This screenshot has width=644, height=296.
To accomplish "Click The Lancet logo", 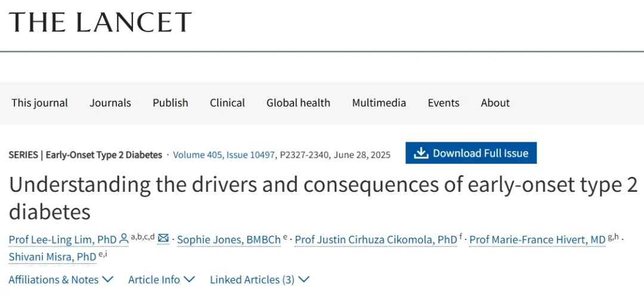I will (100, 22).
